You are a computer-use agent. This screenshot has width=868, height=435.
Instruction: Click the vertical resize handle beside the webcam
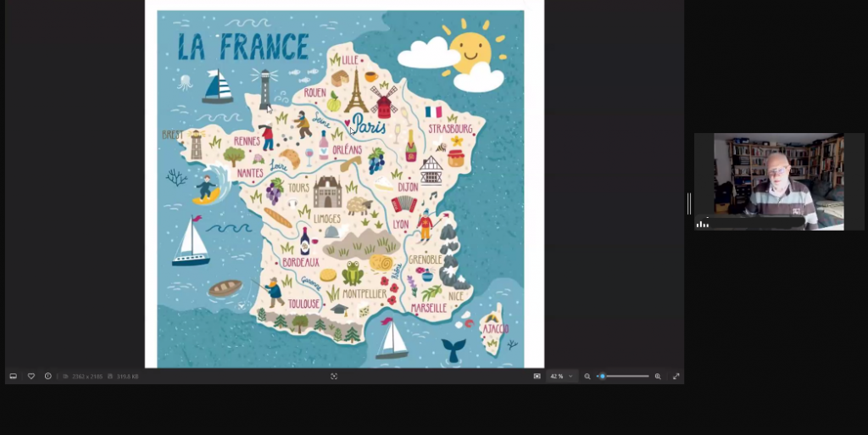688,204
